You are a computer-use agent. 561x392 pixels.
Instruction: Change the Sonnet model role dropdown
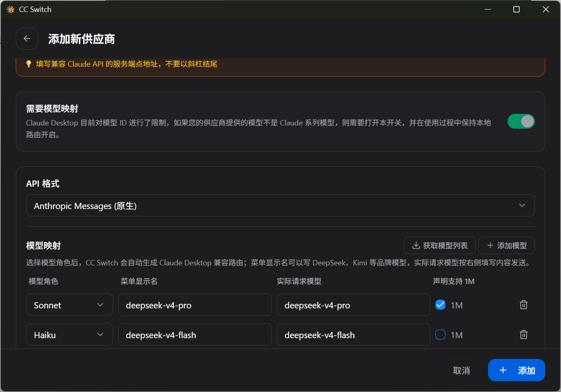[70, 305]
